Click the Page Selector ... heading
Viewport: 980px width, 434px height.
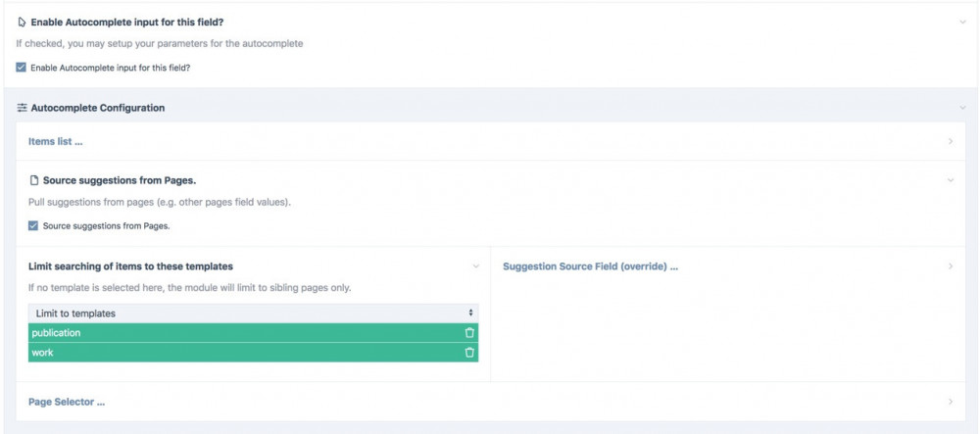click(67, 402)
